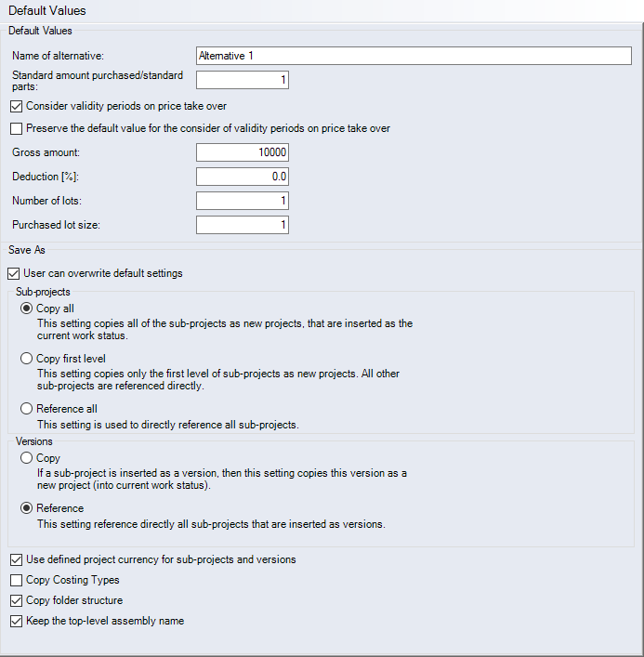Click the Name of alternative text field

pos(414,56)
